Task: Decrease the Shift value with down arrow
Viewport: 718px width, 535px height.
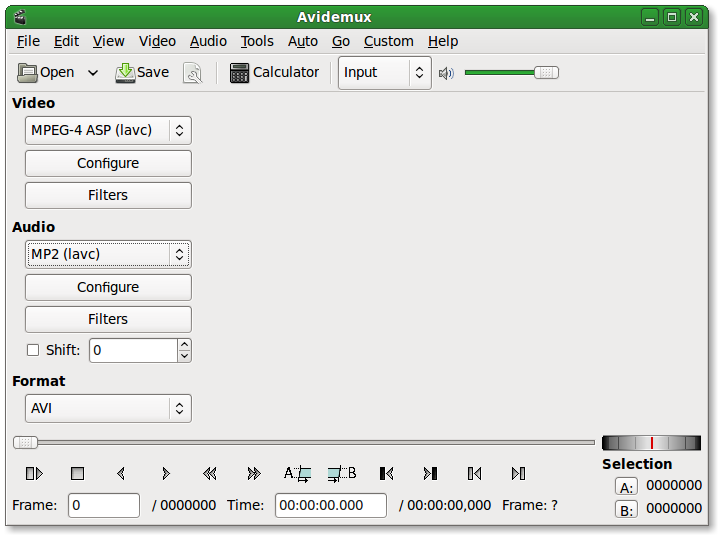Action: (x=185, y=356)
